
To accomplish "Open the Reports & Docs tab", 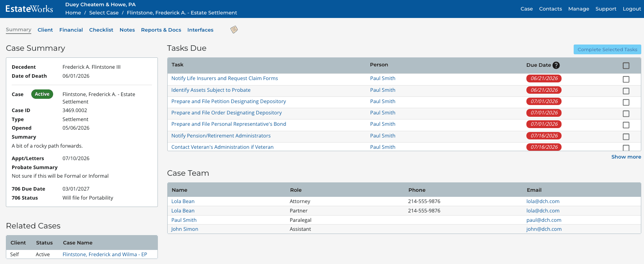I will [x=161, y=30].
